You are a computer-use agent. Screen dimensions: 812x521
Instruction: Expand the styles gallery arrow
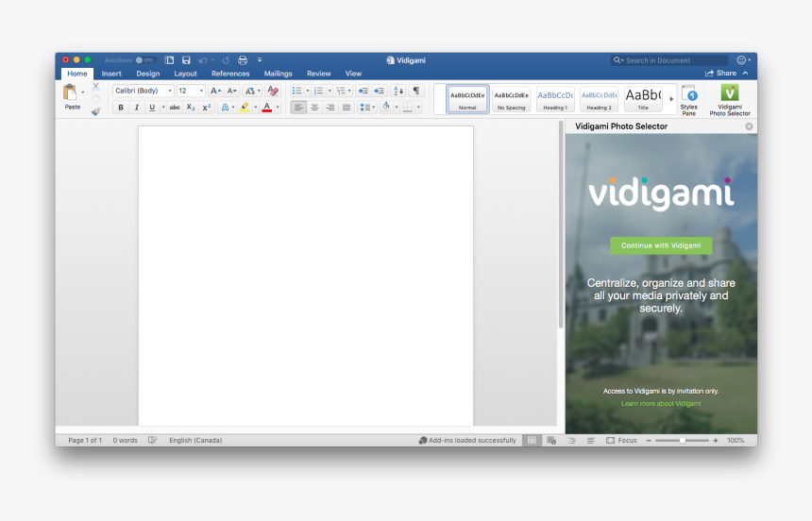(671, 99)
